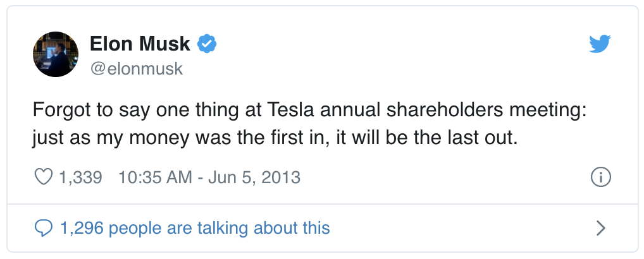
Task: Click the Twitter bird logo
Action: pyautogui.click(x=599, y=44)
